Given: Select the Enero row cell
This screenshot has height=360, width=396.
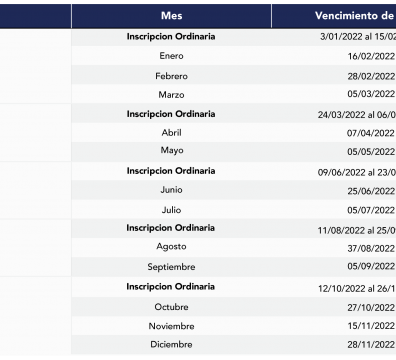Looking at the screenshot, I should point(171,56).
